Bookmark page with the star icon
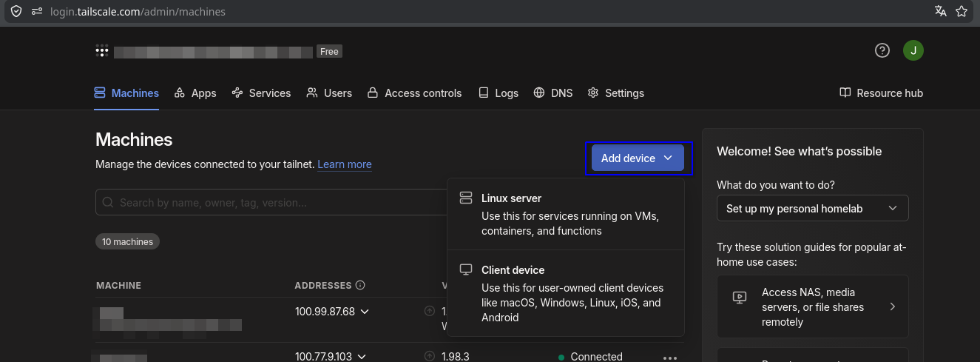This screenshot has height=362, width=980. [962, 11]
